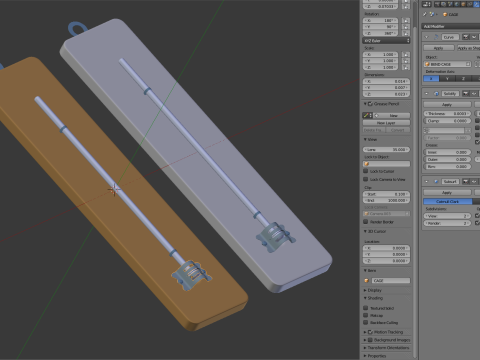
Task: Enable Lock Camera to View checkbox
Action: pos(366,179)
